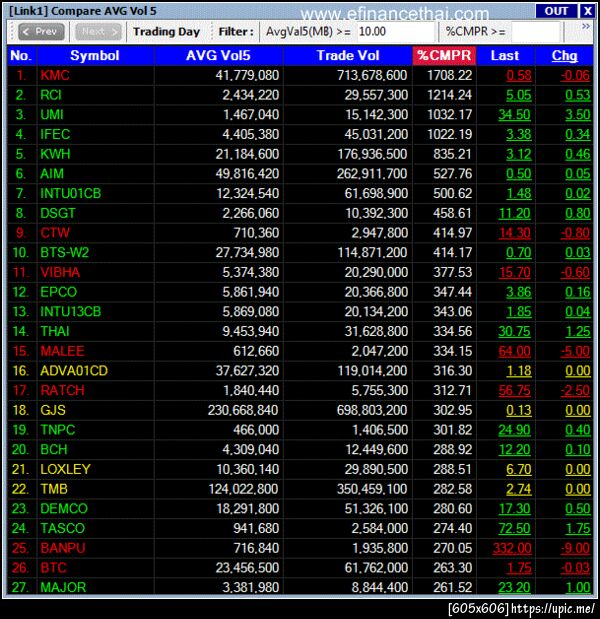Select the TNPC symbol
Viewport: 600px width, 619px height.
point(58,430)
